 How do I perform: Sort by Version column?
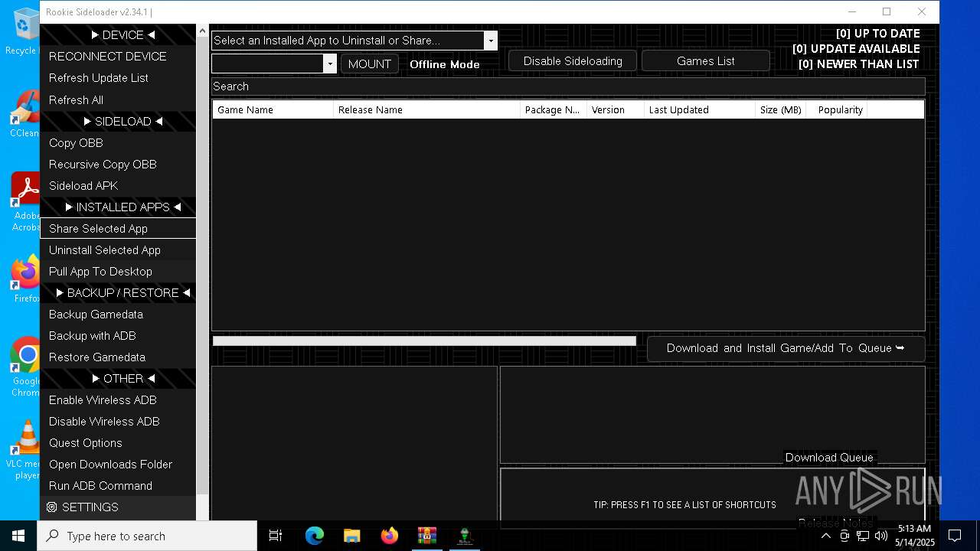616,109
